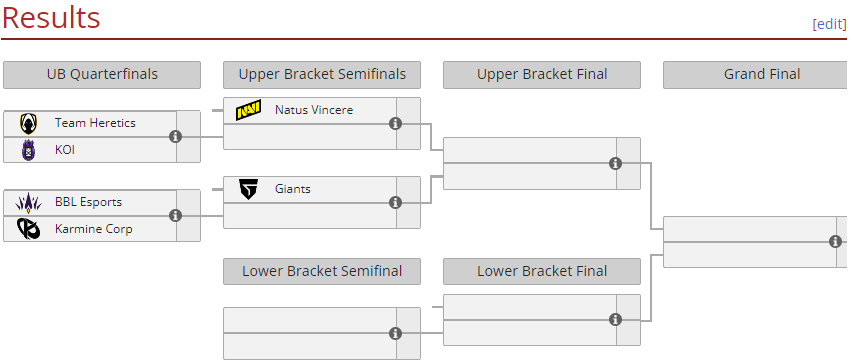Click the Team Heretics logo icon
The image size is (855, 361).
tap(28, 124)
